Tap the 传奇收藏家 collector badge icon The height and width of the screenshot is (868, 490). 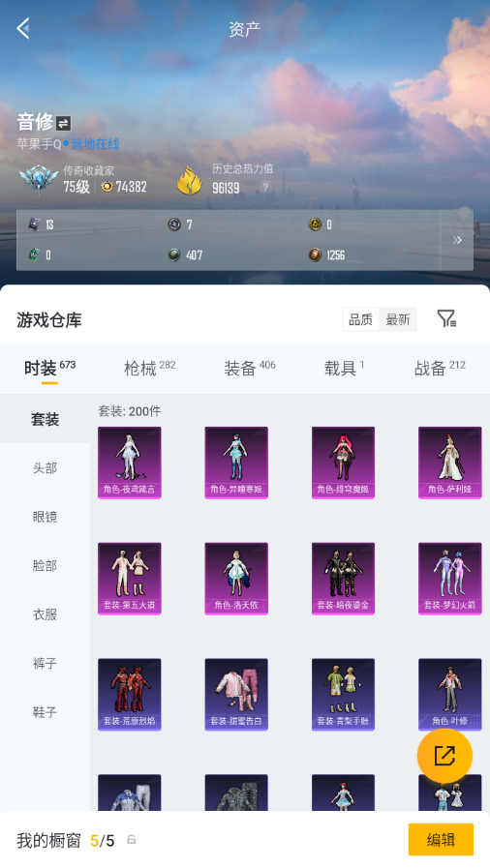point(38,179)
